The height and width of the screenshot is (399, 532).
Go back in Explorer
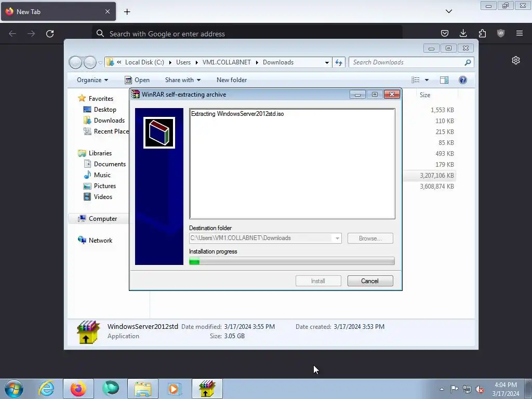(75, 62)
